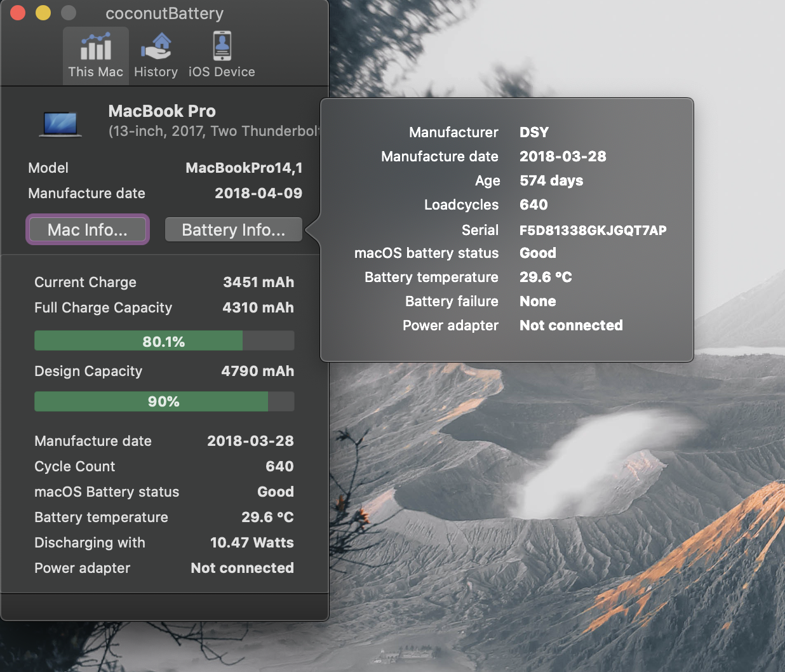
Task: Click the Discharging with label
Action: (x=90, y=542)
